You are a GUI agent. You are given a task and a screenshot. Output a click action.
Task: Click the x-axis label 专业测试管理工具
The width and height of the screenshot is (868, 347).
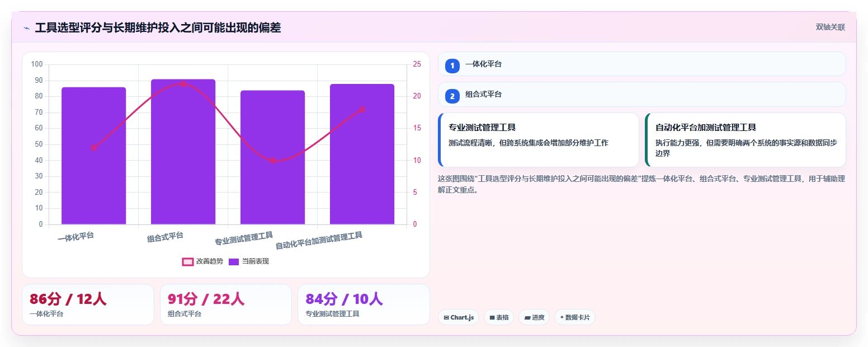point(244,239)
